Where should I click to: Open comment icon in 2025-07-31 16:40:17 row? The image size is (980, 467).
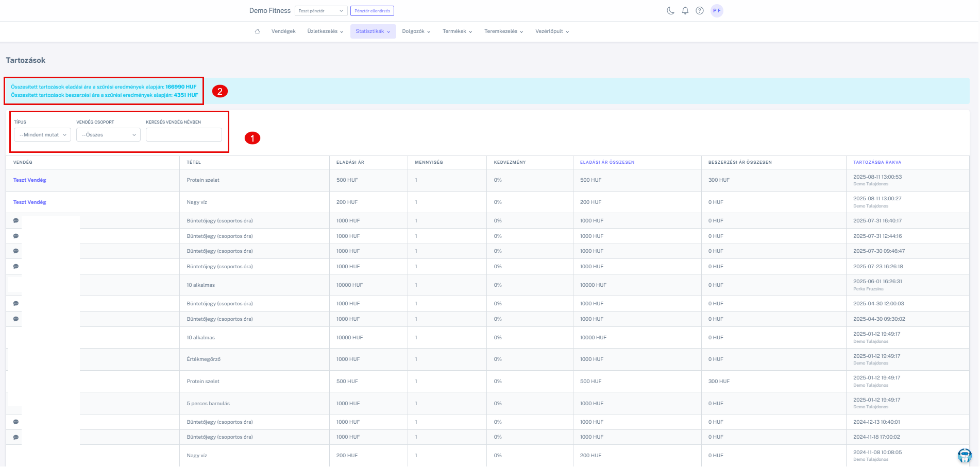click(x=16, y=220)
